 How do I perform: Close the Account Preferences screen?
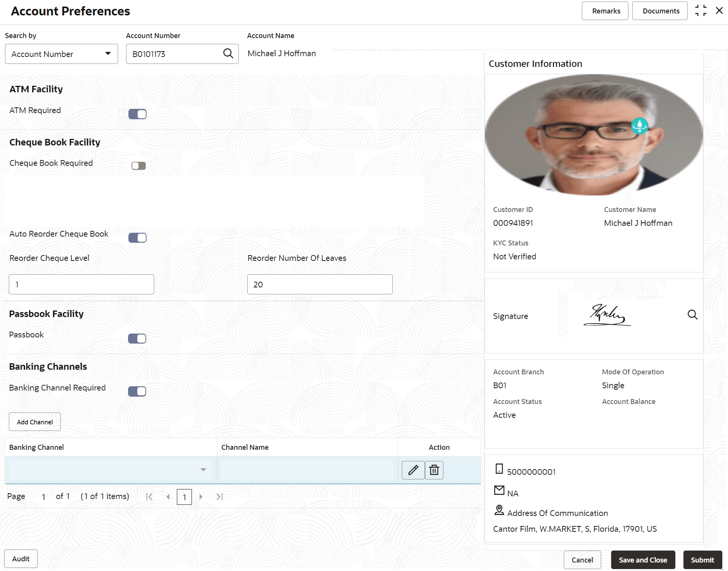coord(719,11)
